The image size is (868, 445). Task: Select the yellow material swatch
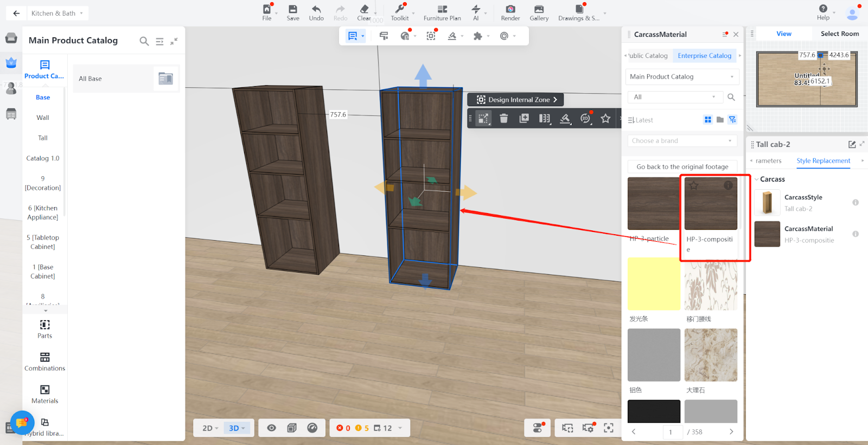(654, 284)
